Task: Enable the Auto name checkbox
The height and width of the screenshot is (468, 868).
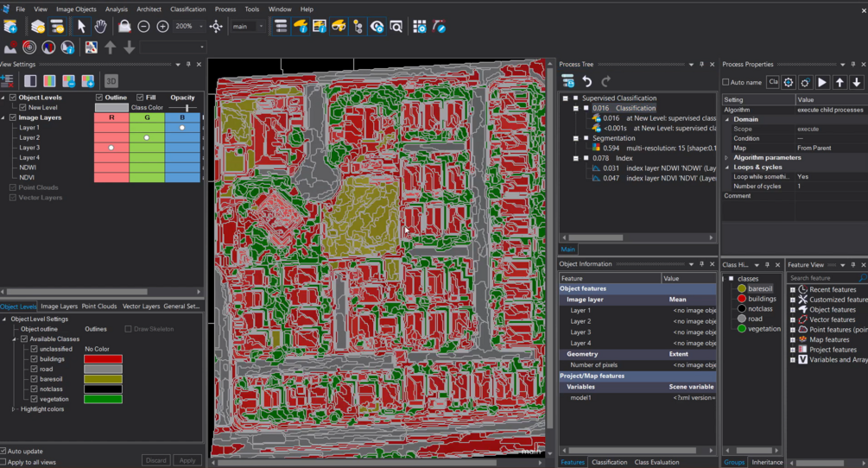Action: tap(726, 82)
